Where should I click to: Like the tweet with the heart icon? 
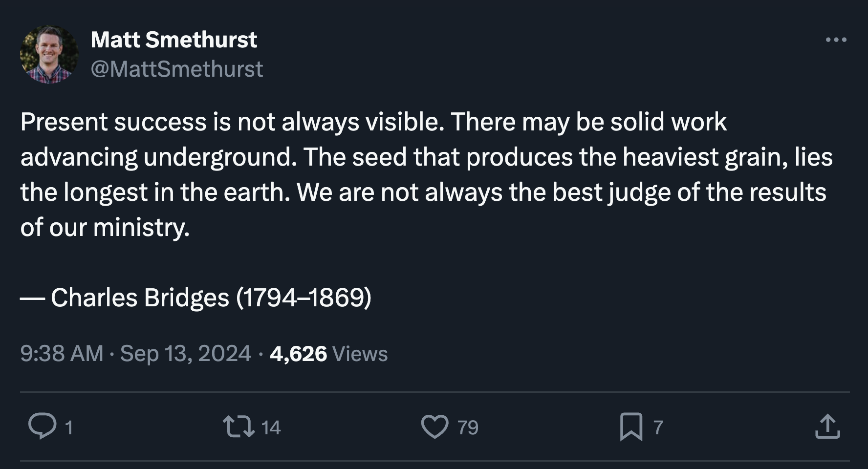tap(434, 426)
